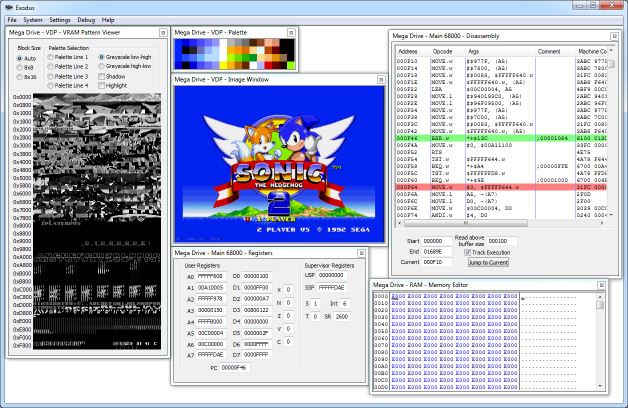628x408 pixels.
Task: Click the USP supervisor register field
Action: pyautogui.click(x=332, y=275)
